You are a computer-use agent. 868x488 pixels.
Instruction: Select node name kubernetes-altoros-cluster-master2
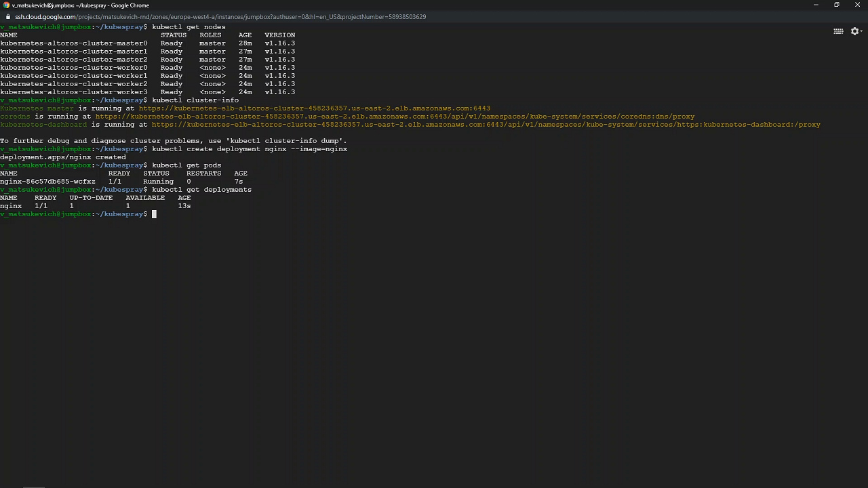pos(73,60)
